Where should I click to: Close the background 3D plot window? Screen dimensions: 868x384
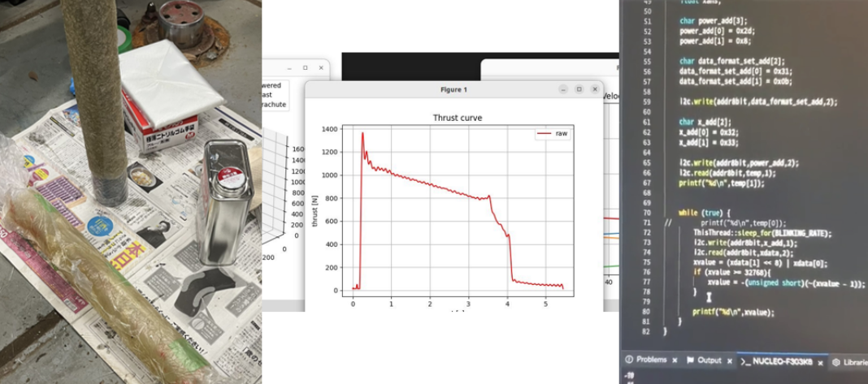[x=321, y=68]
